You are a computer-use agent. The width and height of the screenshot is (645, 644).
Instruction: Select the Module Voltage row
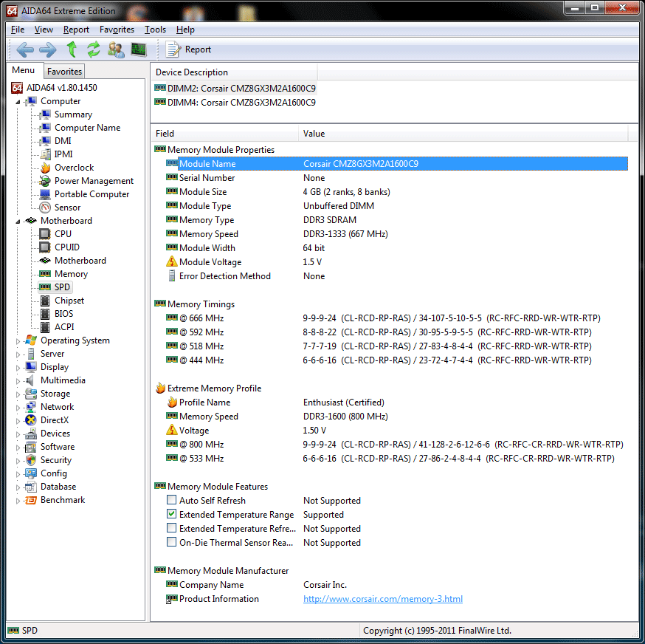tap(396, 262)
